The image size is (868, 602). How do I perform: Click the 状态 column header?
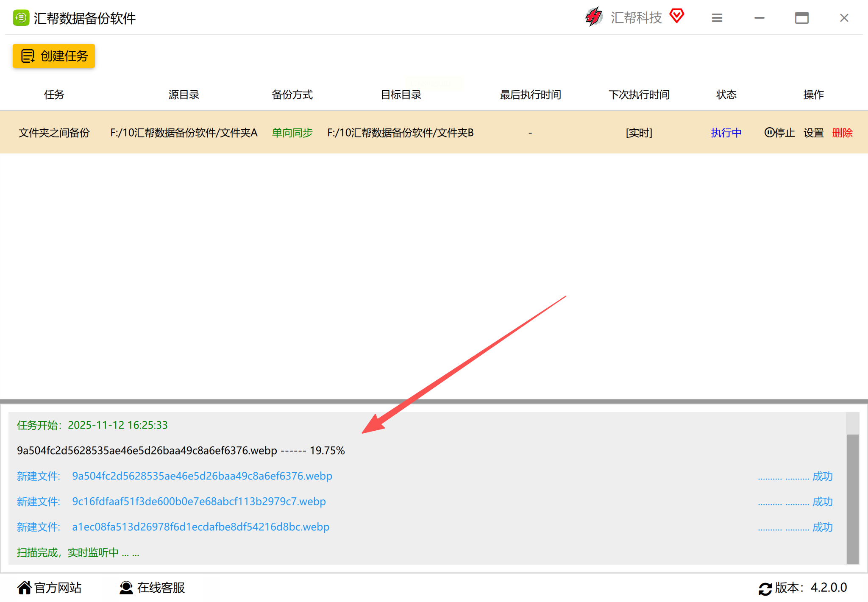[x=726, y=95]
